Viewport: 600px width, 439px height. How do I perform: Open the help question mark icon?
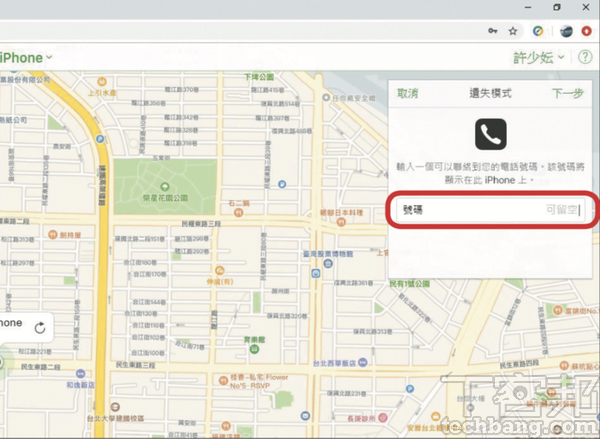(x=585, y=57)
